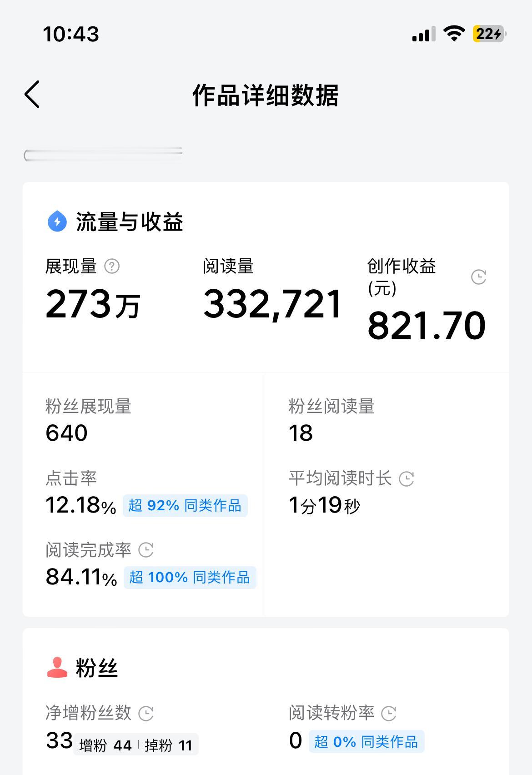This screenshot has height=775, width=532.
Task: Tap the 增粉 44 label
Action: [x=105, y=745]
